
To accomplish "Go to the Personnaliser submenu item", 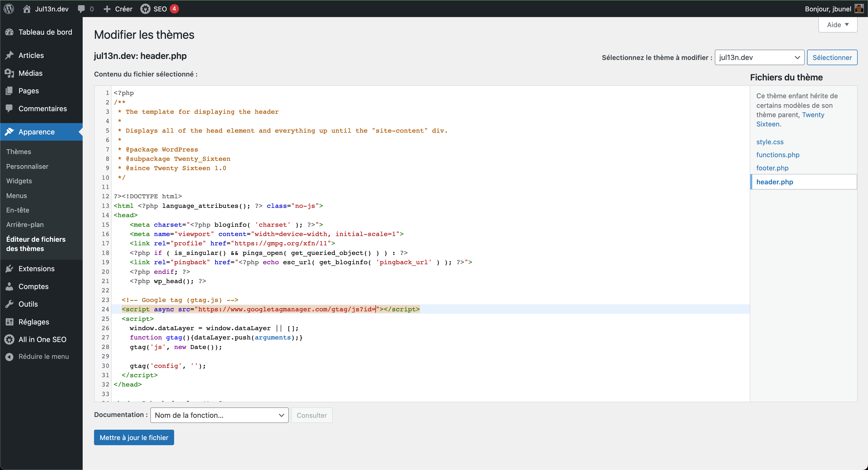I will 27,166.
